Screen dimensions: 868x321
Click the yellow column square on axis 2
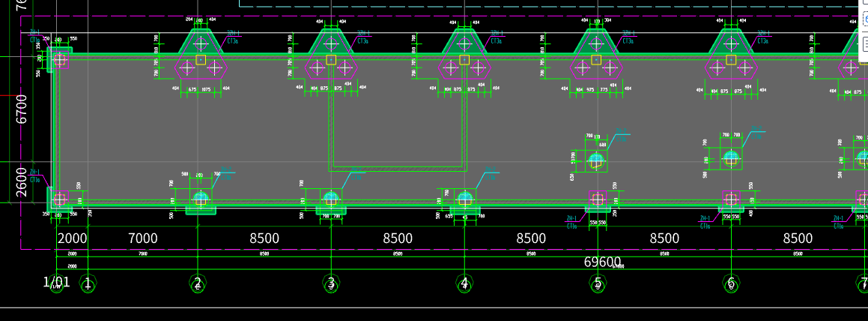point(201,60)
